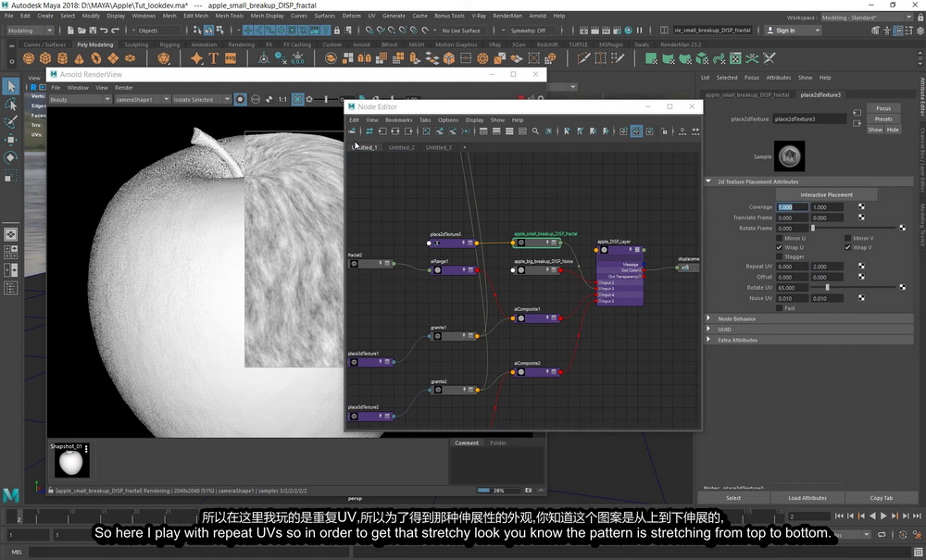This screenshot has width=926, height=560.
Task: Click the Poly Cone shelf icon
Action: (x=79, y=58)
